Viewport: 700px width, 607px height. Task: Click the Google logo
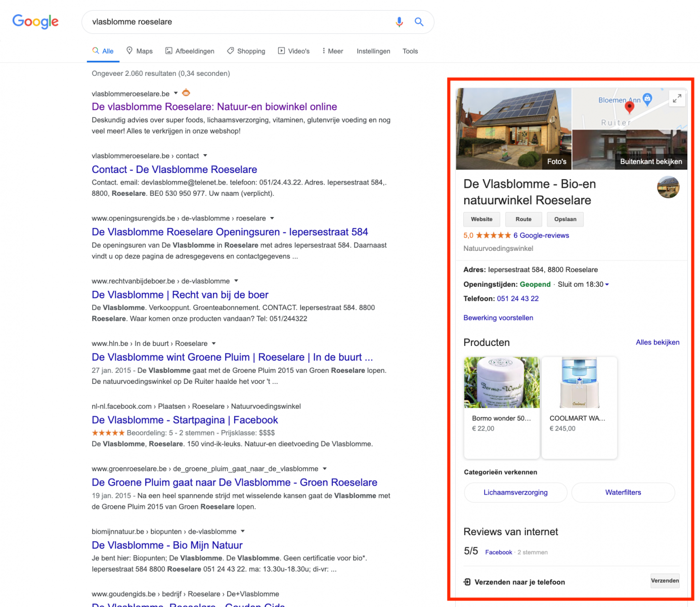[x=35, y=21]
